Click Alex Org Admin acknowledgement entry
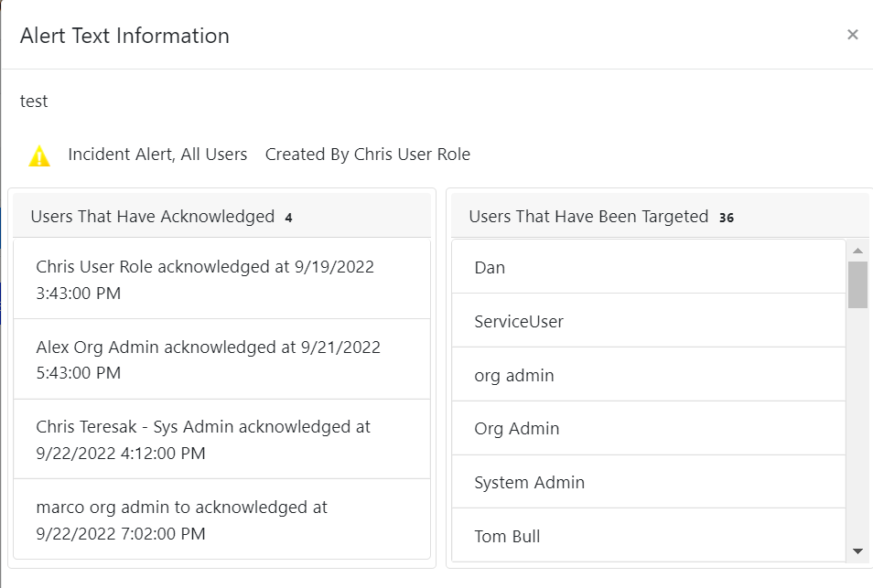Viewport: 873px width, 588px height. tap(221, 359)
